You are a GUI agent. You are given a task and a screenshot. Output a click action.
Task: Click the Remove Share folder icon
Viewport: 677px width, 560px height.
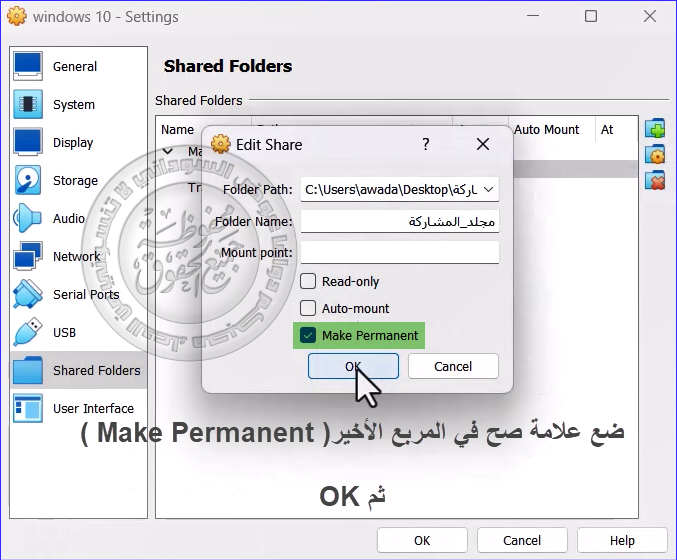coord(655,181)
